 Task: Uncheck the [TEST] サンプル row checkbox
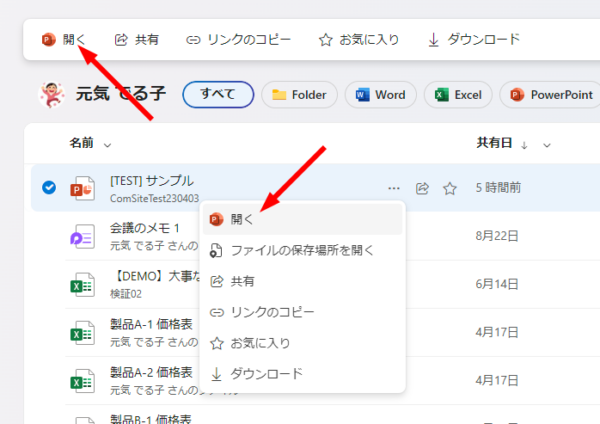[x=49, y=188]
